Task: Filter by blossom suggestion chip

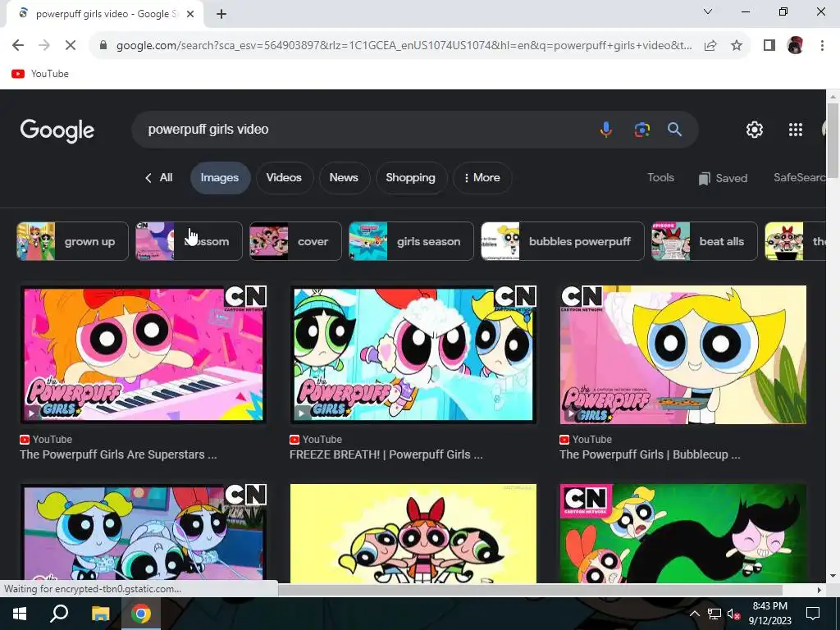Action: [189, 241]
